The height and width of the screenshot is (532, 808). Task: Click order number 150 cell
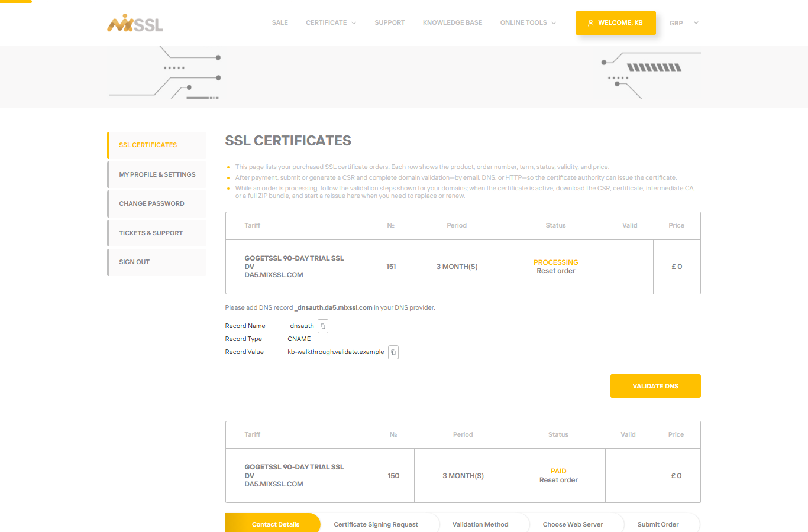click(393, 476)
